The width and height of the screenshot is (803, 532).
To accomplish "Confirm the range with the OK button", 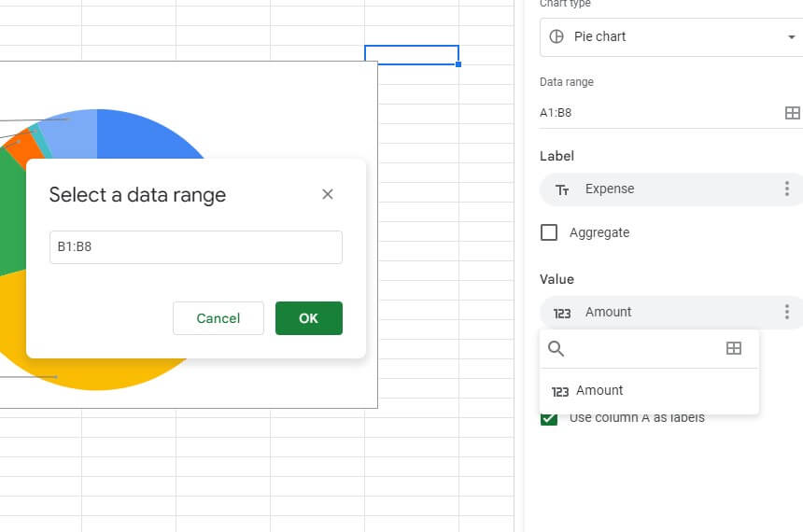I will [x=309, y=318].
